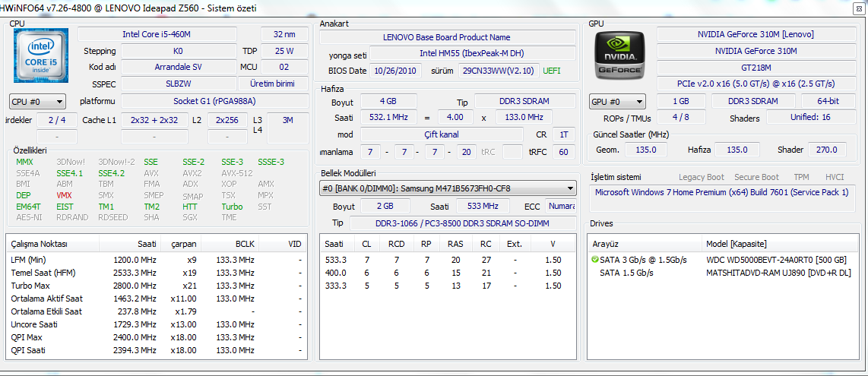Image resolution: width=868 pixels, height=376 pixels.
Task: Click the Çalışma Noktası column header
Action: (53, 244)
